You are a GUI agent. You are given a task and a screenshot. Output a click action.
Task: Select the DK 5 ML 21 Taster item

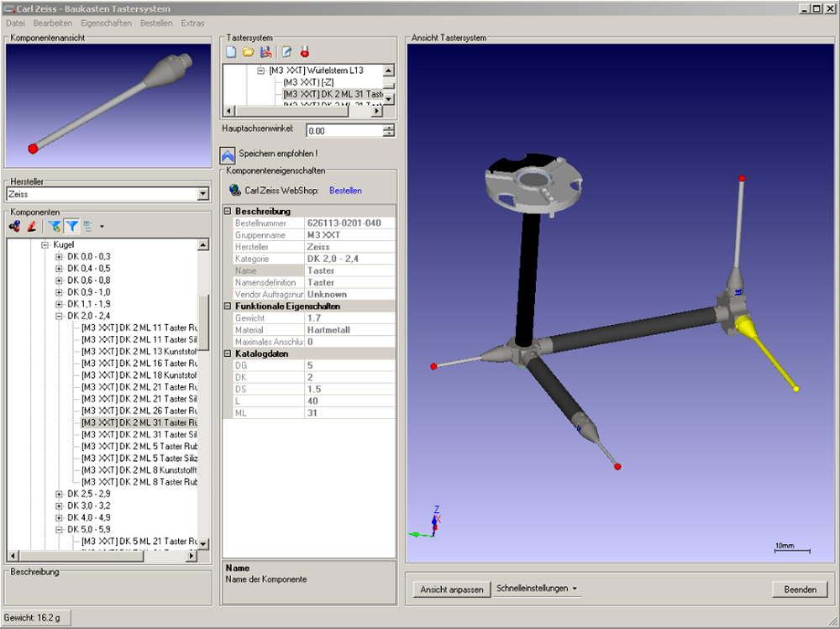139,541
